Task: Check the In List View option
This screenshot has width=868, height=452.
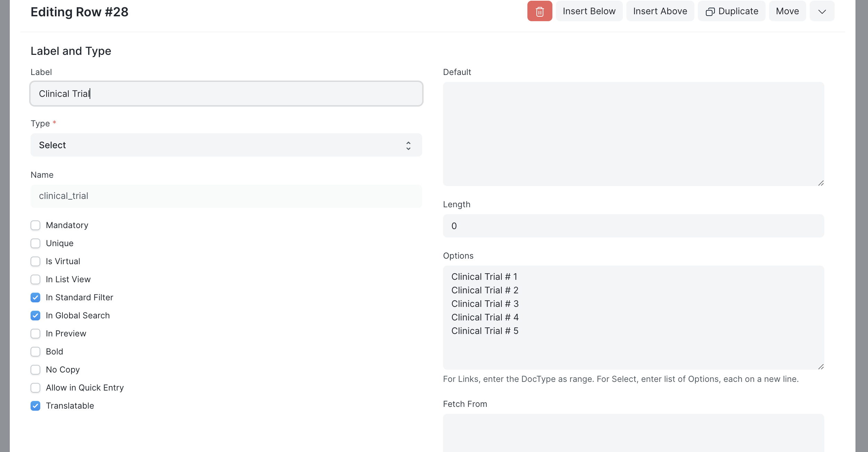Action: (x=35, y=279)
